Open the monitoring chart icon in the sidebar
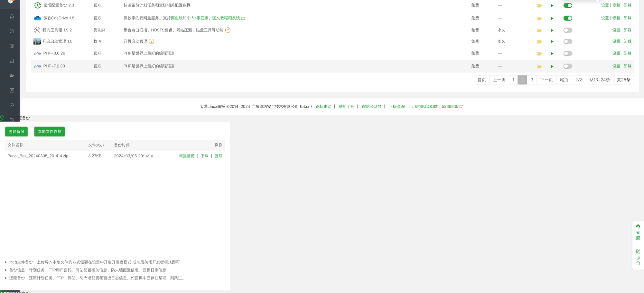 click(x=12, y=90)
